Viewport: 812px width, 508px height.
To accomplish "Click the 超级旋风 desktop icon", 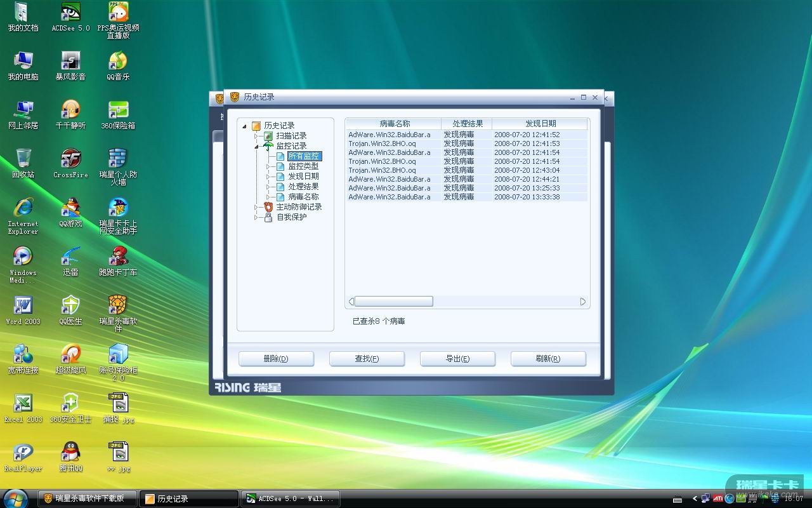I will [70, 359].
